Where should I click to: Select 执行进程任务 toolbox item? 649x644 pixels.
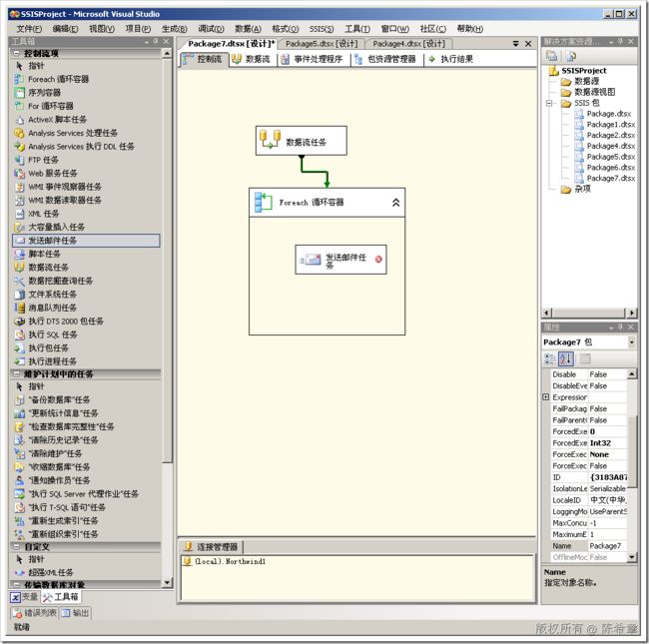[x=86, y=361]
